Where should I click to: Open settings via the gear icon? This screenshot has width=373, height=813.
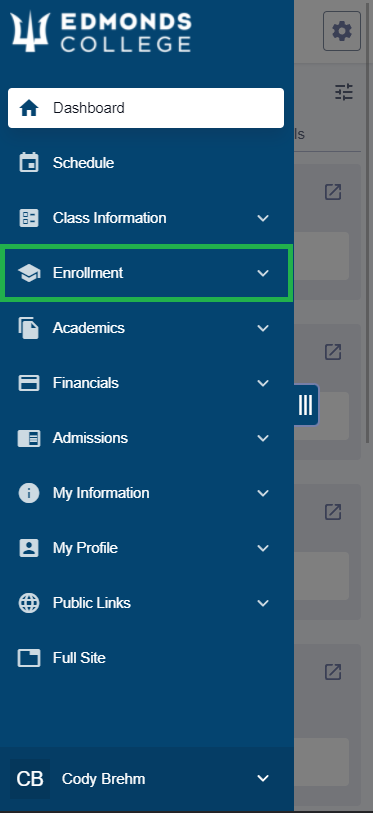pos(342,31)
